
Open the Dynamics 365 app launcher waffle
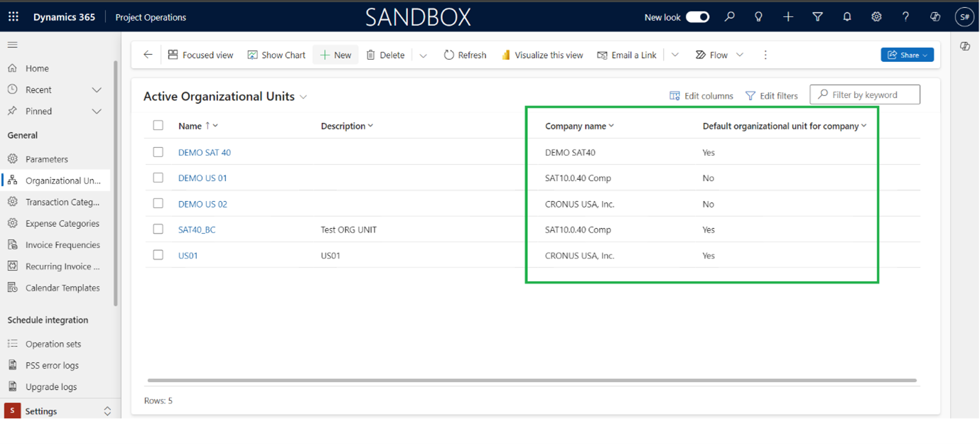click(14, 17)
